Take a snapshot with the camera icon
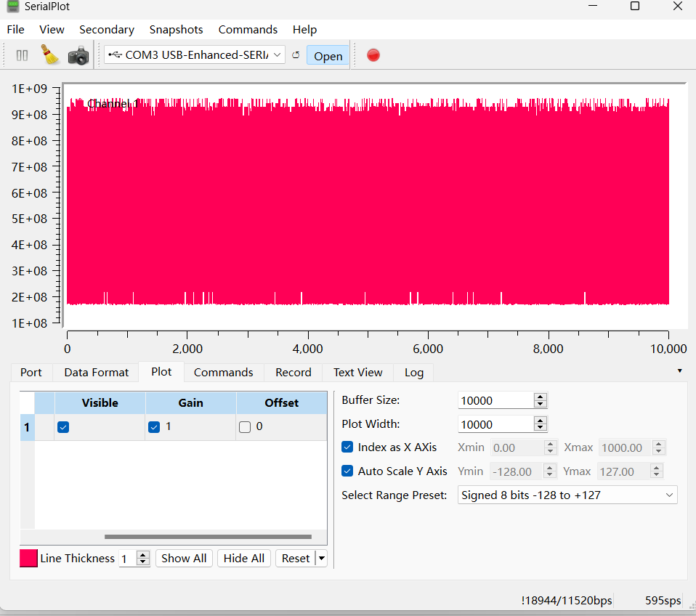 tap(78, 55)
